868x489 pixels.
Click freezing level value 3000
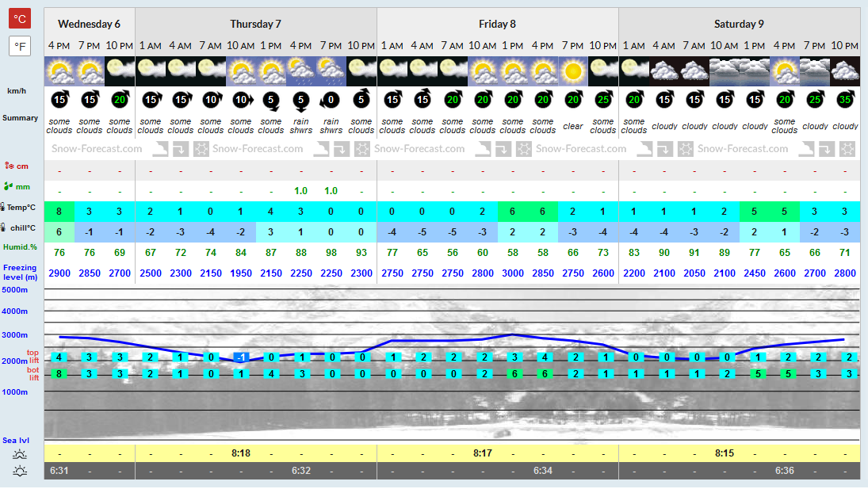coord(513,273)
